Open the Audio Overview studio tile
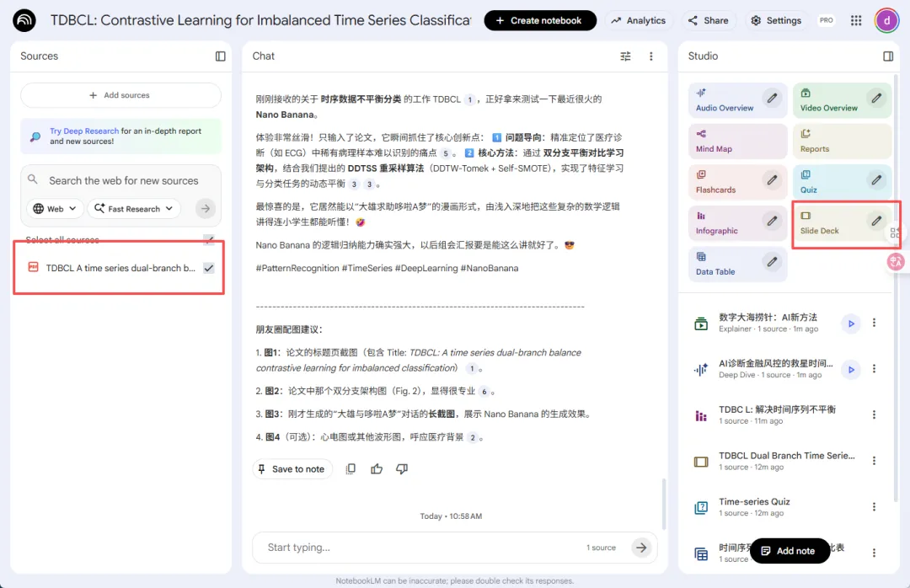Image resolution: width=910 pixels, height=588 pixels. pyautogui.click(x=737, y=100)
